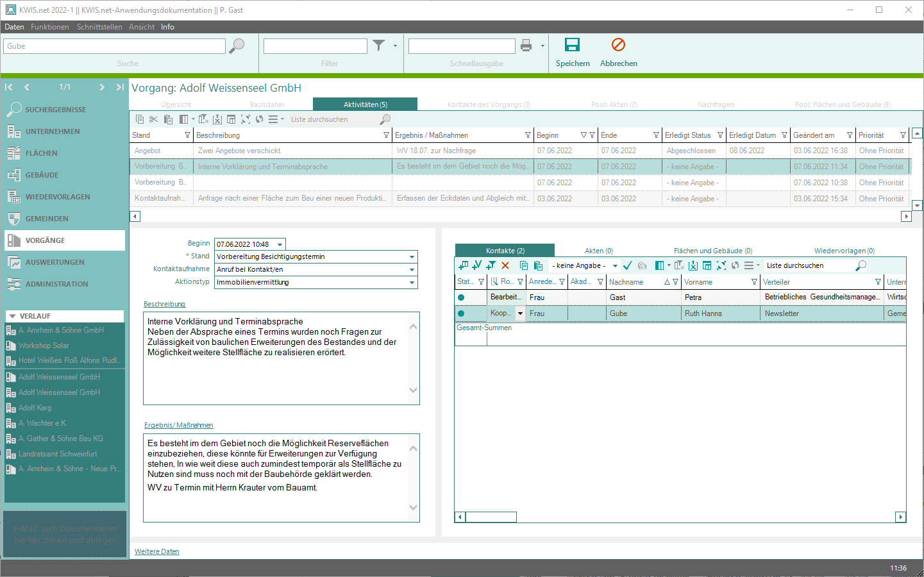Screen dimensions: 924x577
Task: Click the Excel export icon in activities toolbar
Action: click(x=217, y=119)
